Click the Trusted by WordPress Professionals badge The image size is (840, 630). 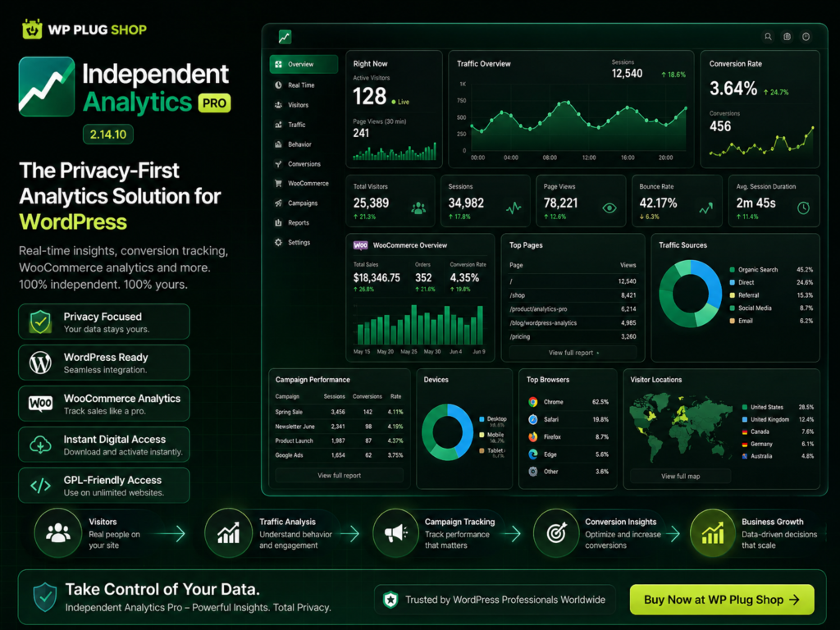[x=495, y=600]
